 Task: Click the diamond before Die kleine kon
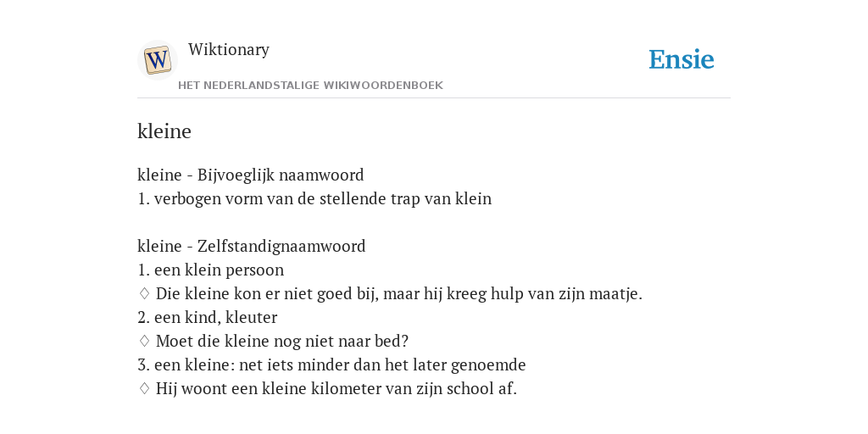[144, 294]
